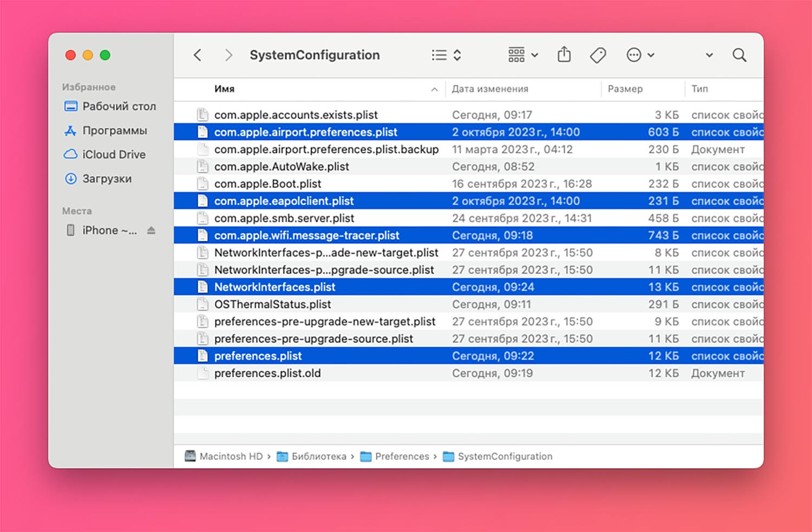This screenshot has width=812, height=532.
Task: Expand the ellipsis action menu
Action: pyautogui.click(x=640, y=55)
